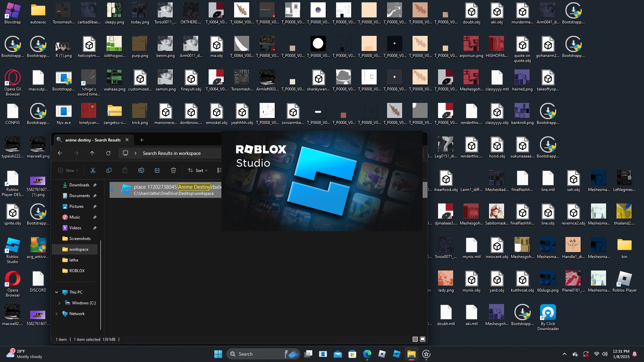Open the Sort dropdown menu
This screenshot has width=644, height=362.
pyautogui.click(x=198, y=170)
